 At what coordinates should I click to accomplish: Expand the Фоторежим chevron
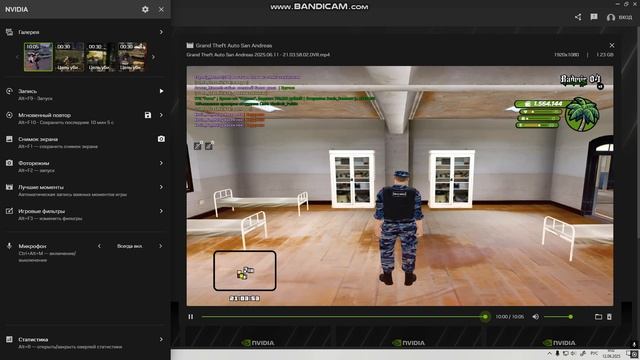pyautogui.click(x=161, y=163)
